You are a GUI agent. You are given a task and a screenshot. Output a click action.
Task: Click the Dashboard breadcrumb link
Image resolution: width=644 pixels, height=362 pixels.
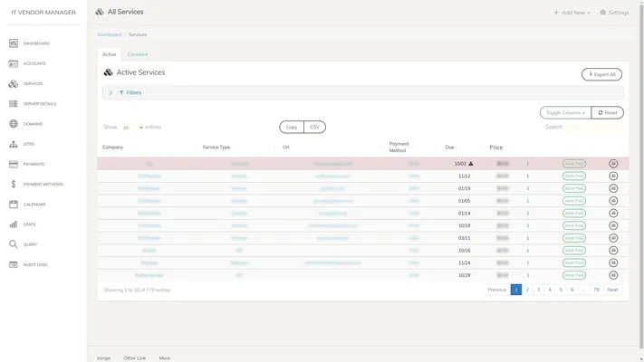pos(109,34)
